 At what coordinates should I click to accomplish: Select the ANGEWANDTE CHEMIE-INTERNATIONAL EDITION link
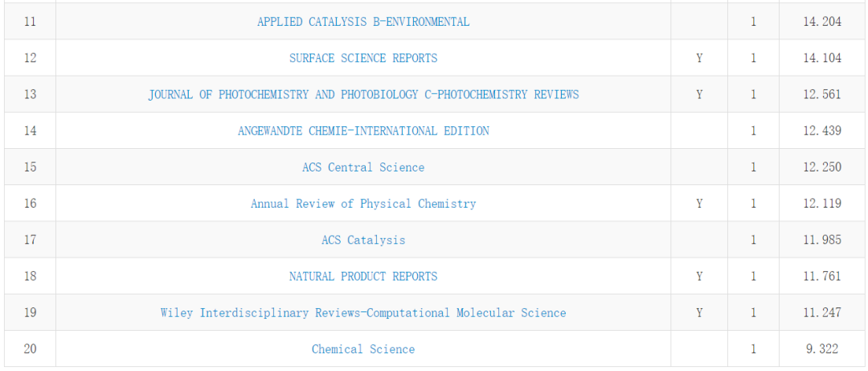(x=363, y=130)
